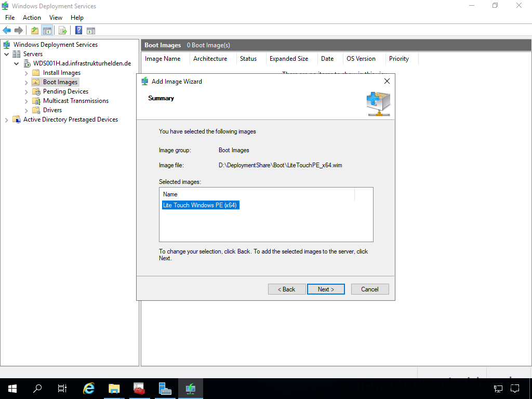Cancel the Add Image Wizard
Viewport: 532px width, 399px height.
pyautogui.click(x=370, y=289)
